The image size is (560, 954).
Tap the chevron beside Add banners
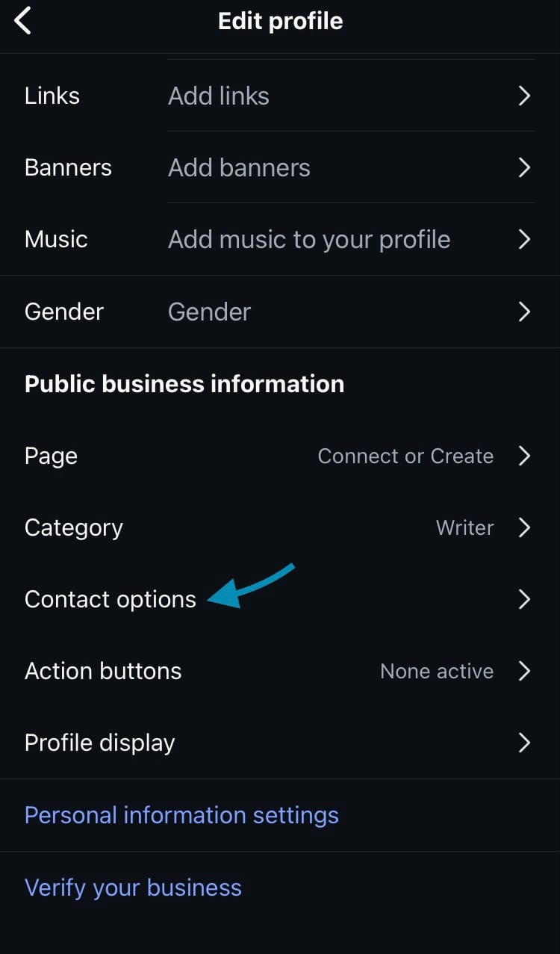[x=524, y=167]
